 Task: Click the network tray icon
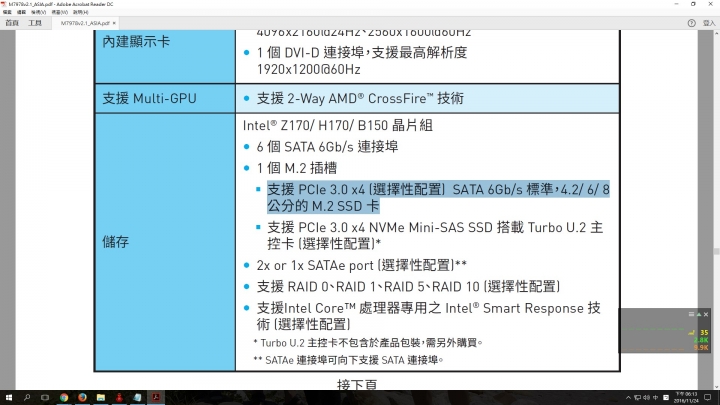[637, 398]
